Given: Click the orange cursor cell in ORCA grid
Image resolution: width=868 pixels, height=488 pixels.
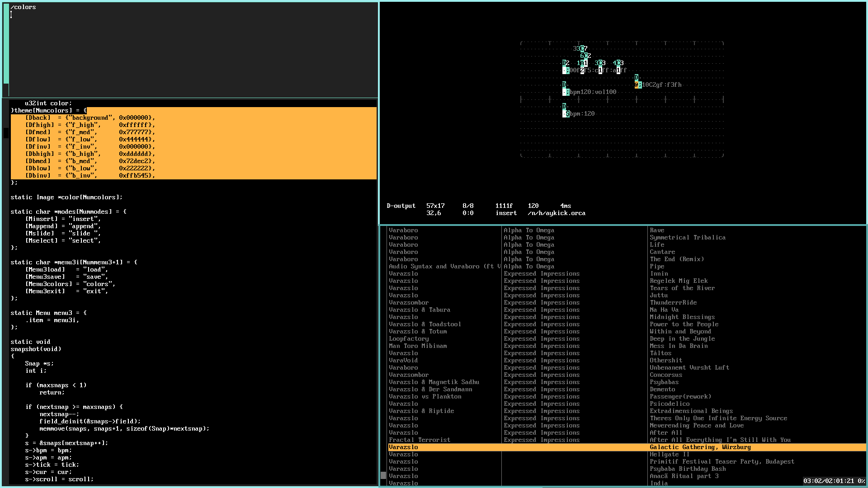Looking at the screenshot, I should [637, 84].
